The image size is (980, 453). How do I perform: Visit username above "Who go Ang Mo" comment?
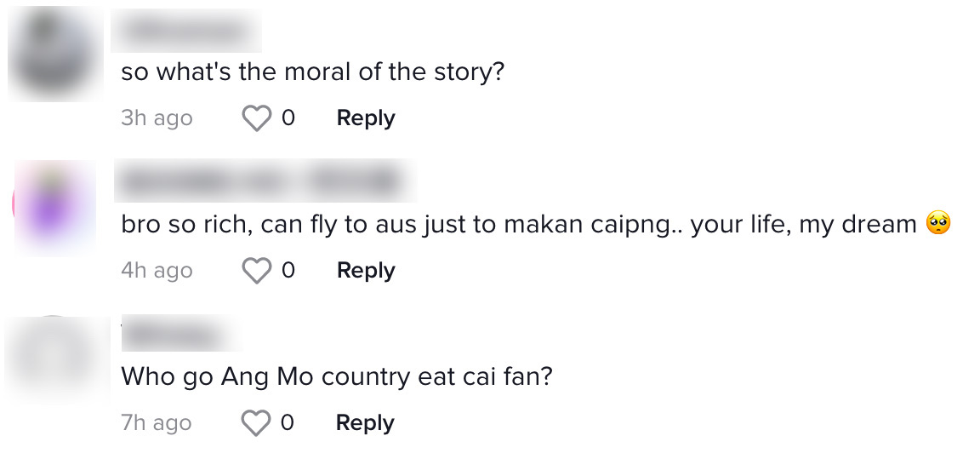(x=180, y=333)
